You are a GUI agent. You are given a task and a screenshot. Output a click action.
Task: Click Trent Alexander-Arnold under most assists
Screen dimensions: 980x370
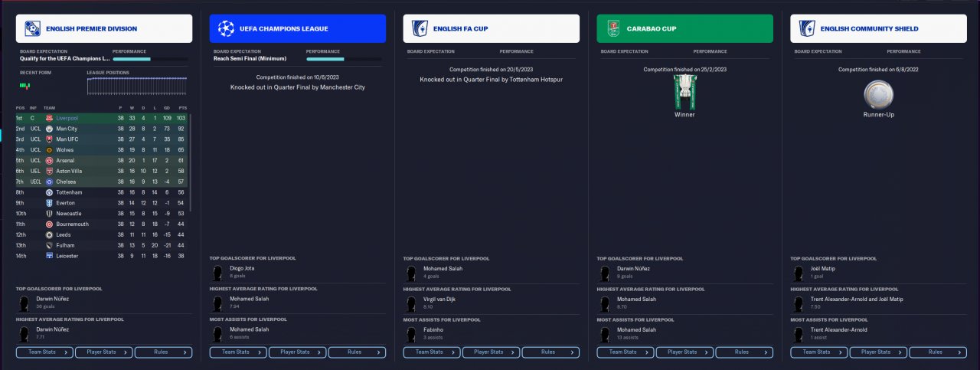pos(839,329)
